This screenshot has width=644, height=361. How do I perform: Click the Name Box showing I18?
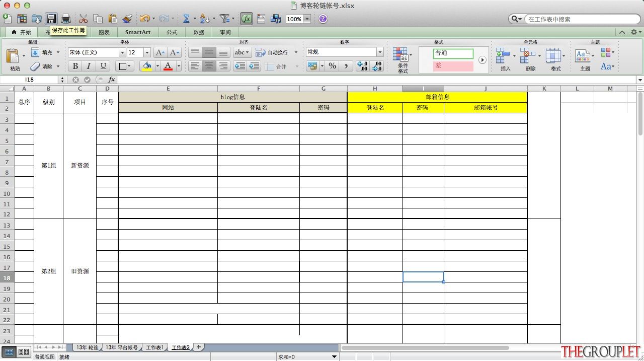pos(29,80)
